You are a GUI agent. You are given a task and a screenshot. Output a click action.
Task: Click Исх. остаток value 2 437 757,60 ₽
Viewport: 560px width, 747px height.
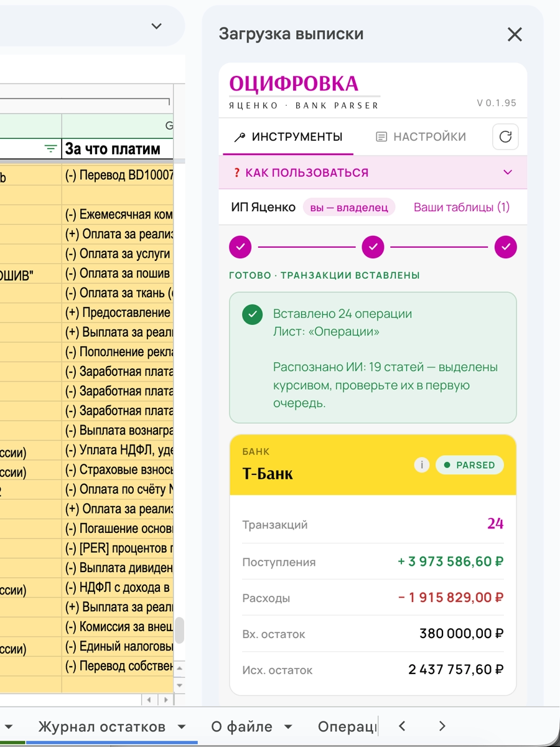click(455, 670)
